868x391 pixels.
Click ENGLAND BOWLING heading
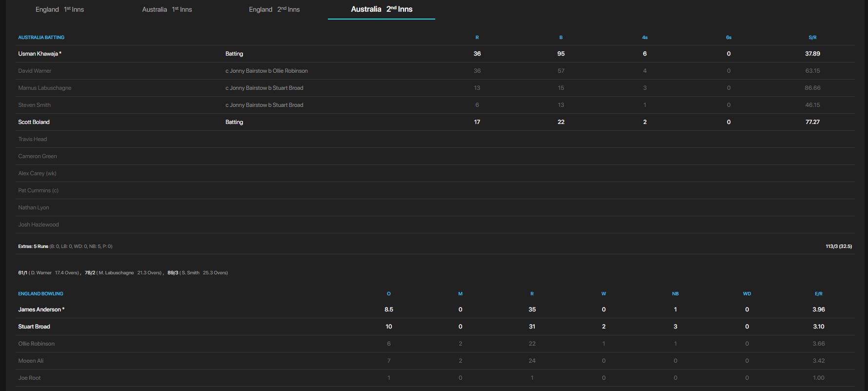point(40,293)
